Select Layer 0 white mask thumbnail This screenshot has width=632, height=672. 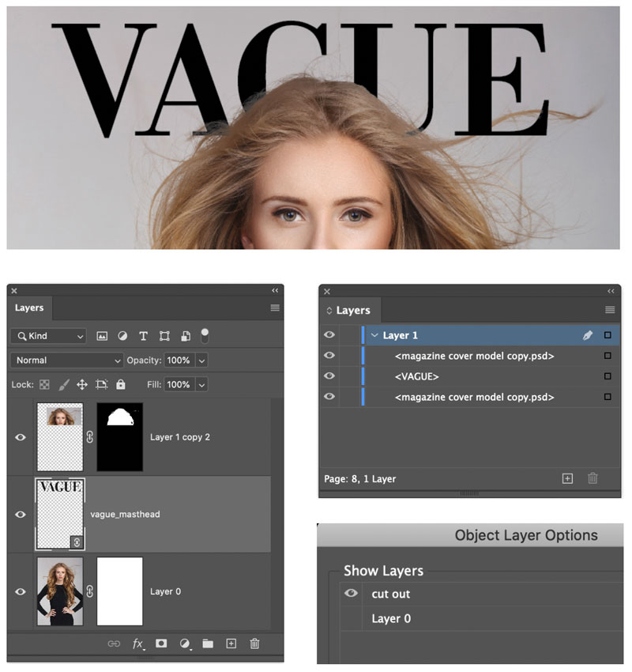point(120,591)
